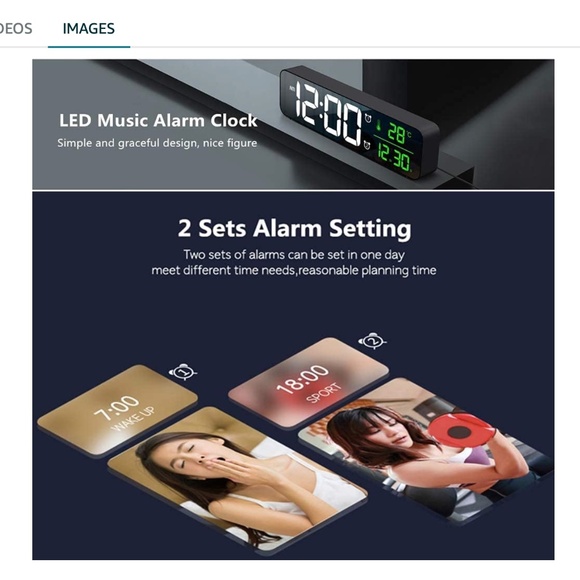Click alarm 1 clock icon above 7:00 card
The width and height of the screenshot is (580, 580).
click(183, 372)
